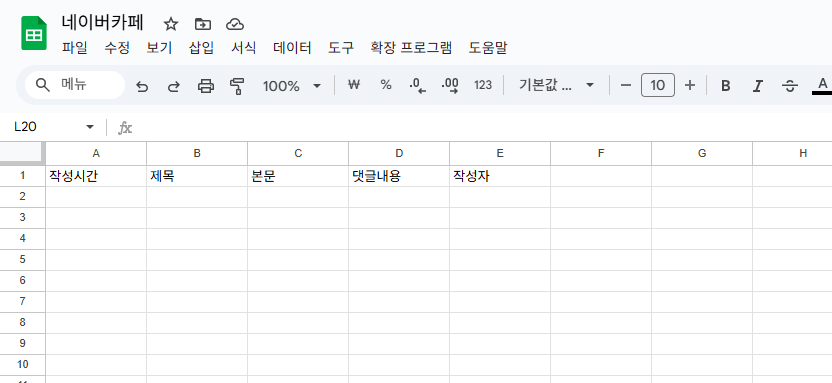Open the 123 number format menu

[x=483, y=85]
